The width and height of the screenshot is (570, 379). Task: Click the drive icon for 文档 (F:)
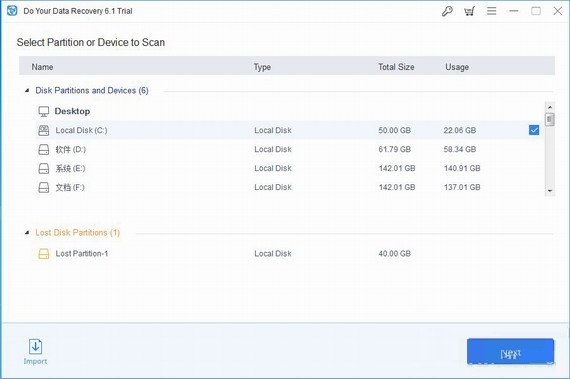click(44, 188)
